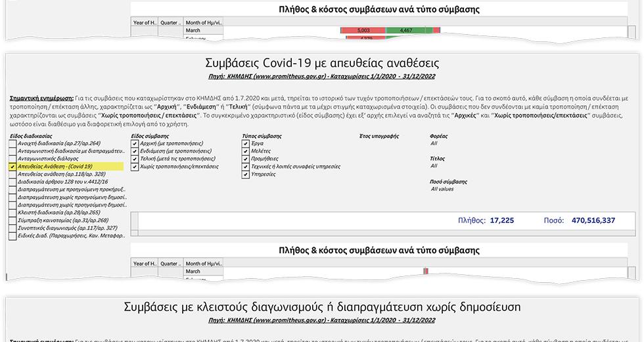Uncheck the Προμήθειες contract type
This screenshot has height=342, width=644.
tap(246, 159)
